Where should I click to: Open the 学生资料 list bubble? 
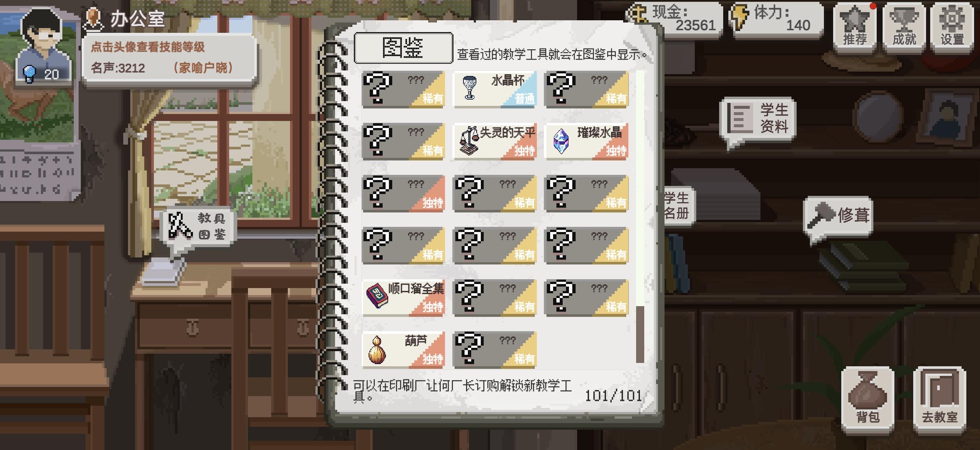757,119
